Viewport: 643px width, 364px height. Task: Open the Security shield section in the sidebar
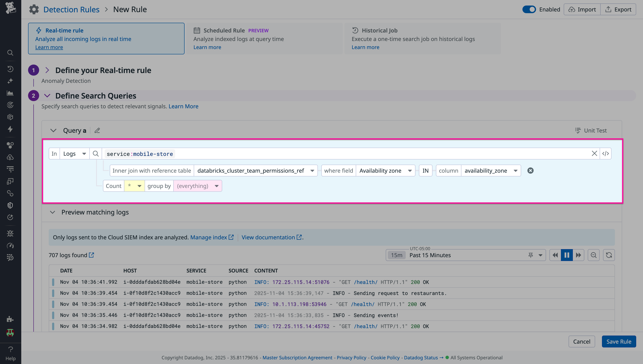pos(10,205)
